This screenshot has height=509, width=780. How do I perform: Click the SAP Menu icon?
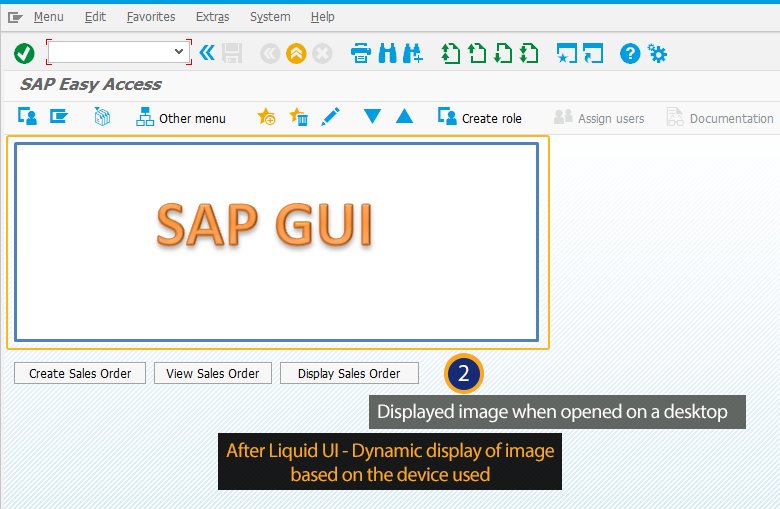tap(59, 116)
